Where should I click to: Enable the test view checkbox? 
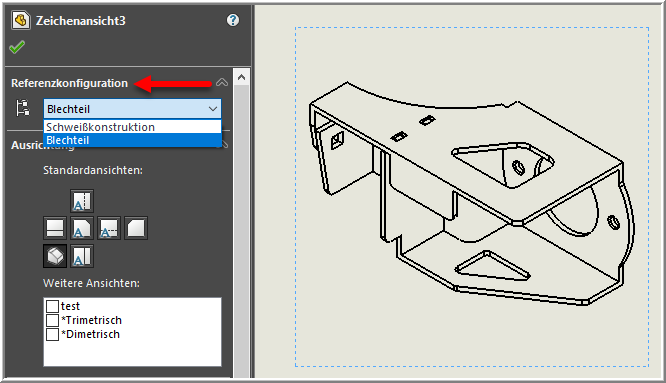[x=52, y=306]
